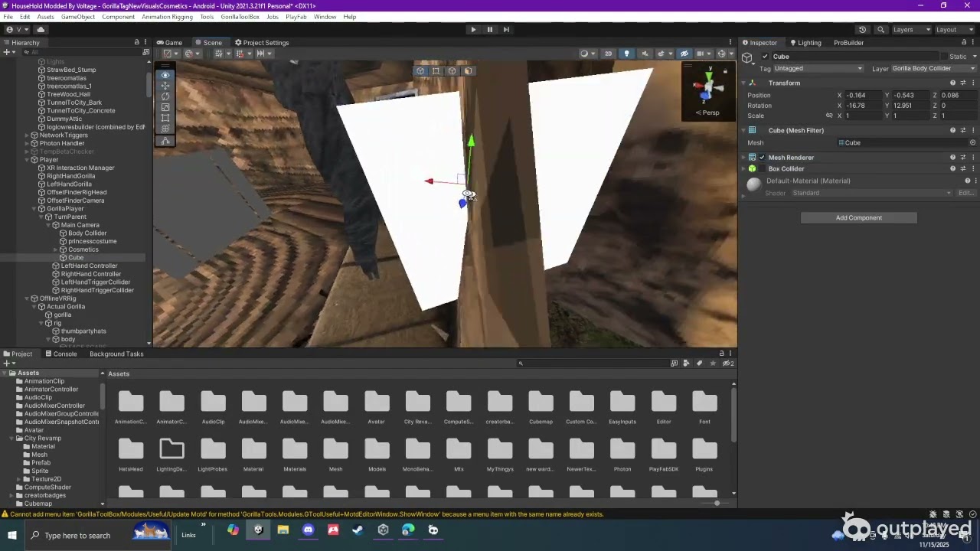Image resolution: width=980 pixels, height=551 pixels.
Task: Expand the Cosmetics node in Hierarchy
Action: tap(56, 249)
